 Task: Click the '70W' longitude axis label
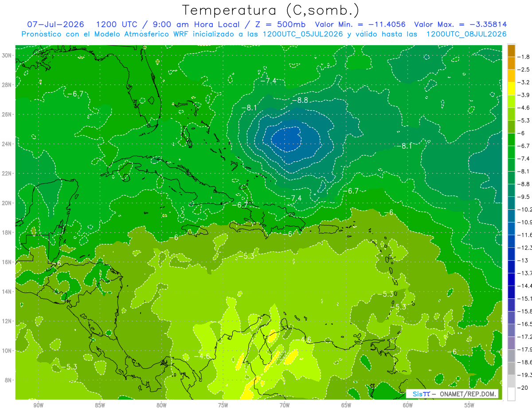(x=285, y=405)
